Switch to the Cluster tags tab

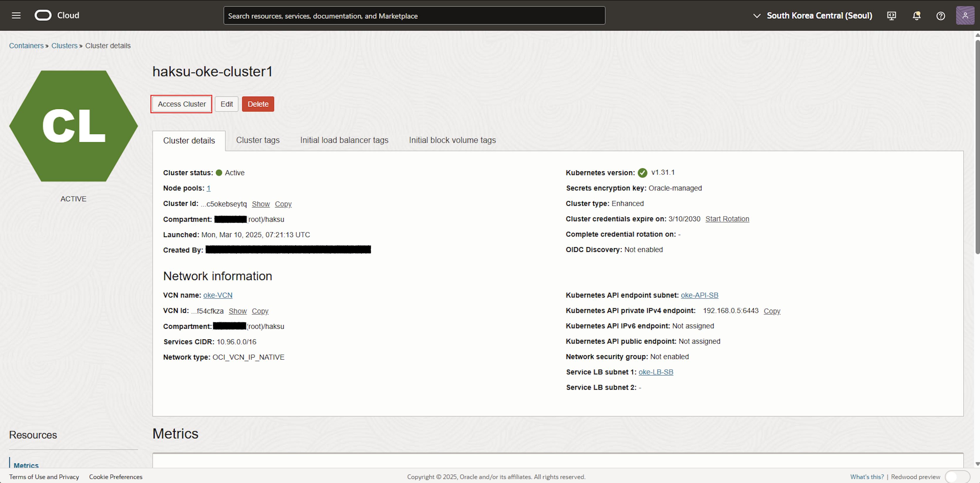tap(257, 140)
